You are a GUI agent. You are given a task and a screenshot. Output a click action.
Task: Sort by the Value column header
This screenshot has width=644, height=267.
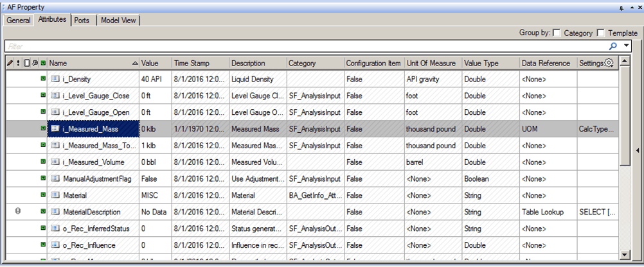tap(156, 63)
